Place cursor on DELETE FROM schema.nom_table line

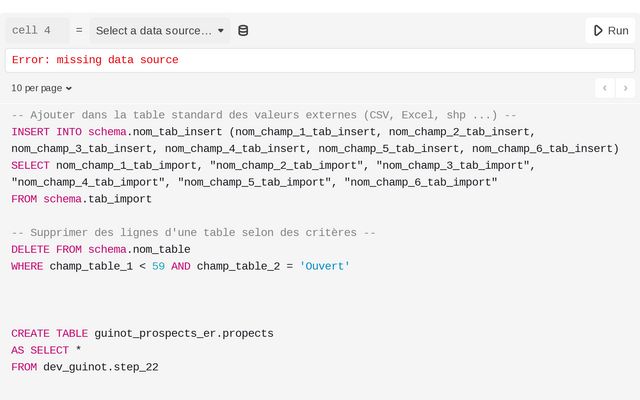[x=100, y=249]
